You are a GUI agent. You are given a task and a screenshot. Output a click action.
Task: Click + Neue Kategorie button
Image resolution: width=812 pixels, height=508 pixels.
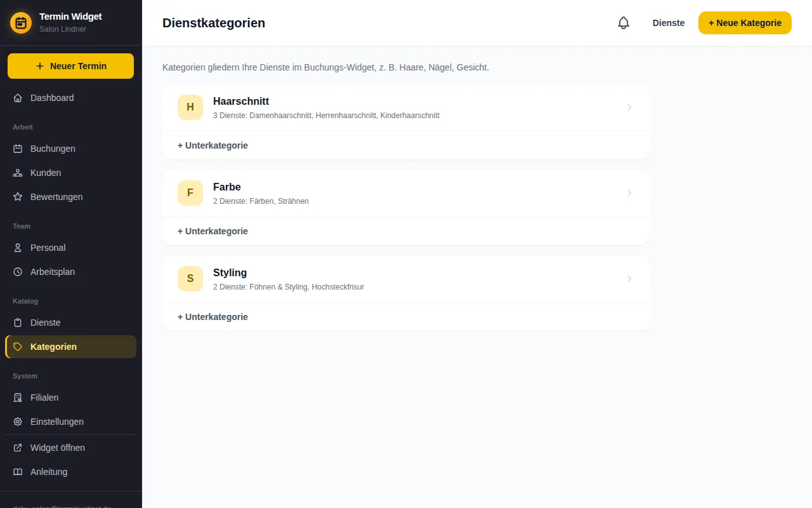(745, 23)
